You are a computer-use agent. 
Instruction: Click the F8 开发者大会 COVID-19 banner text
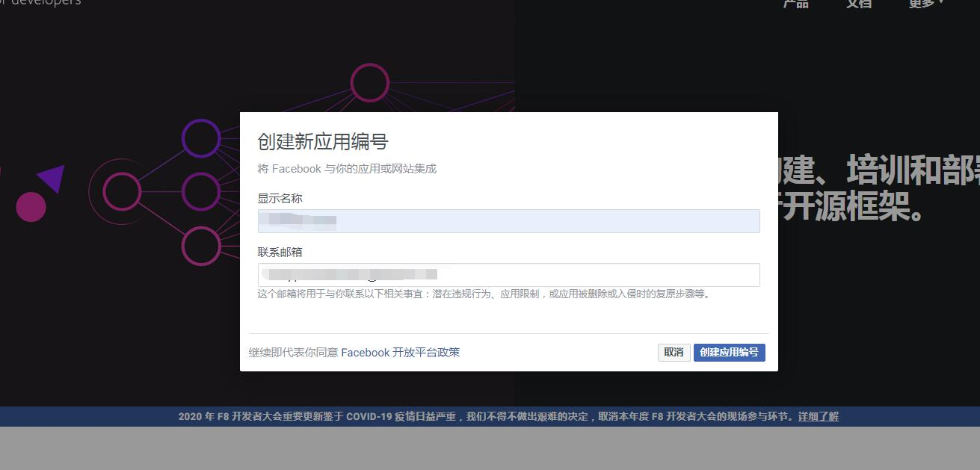(487, 416)
